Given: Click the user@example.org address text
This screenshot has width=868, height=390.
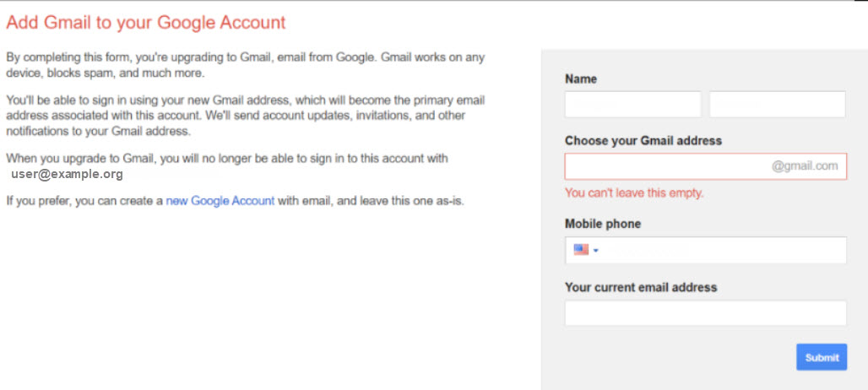Looking at the screenshot, I should (x=67, y=174).
